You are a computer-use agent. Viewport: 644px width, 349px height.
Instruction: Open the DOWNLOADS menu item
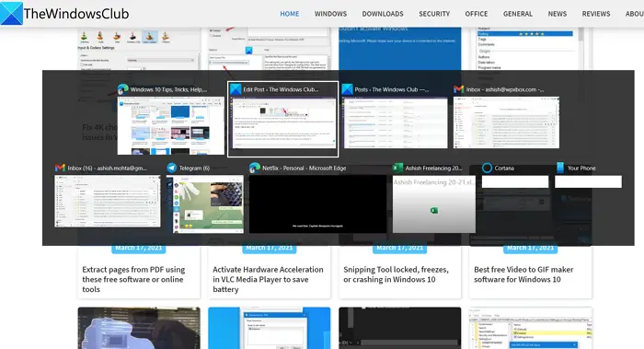coord(383,14)
